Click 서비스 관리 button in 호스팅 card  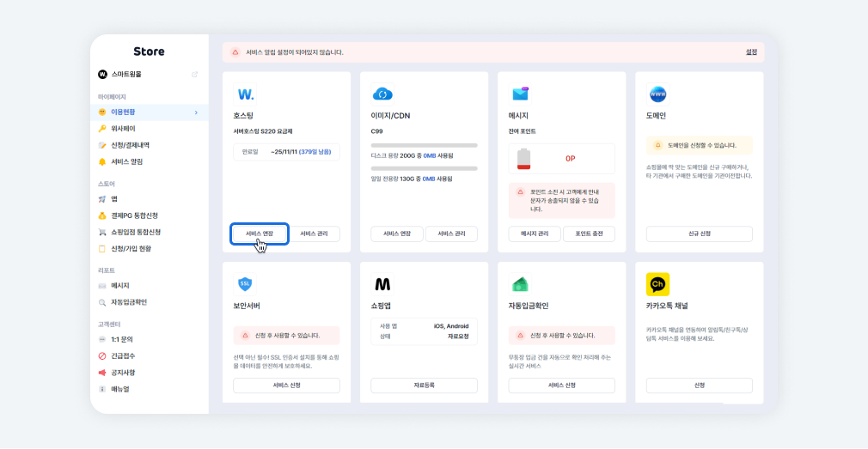point(314,234)
